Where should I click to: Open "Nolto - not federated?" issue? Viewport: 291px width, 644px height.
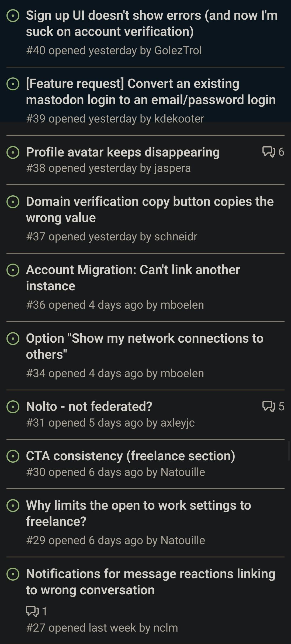pos(89,406)
